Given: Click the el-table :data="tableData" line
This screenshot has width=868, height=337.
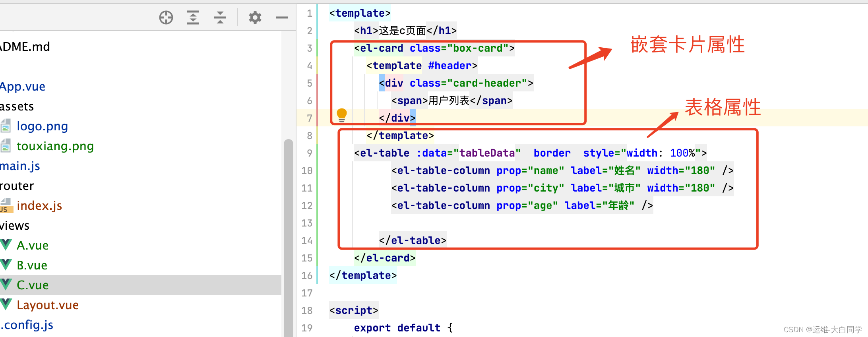Looking at the screenshot, I should point(531,153).
